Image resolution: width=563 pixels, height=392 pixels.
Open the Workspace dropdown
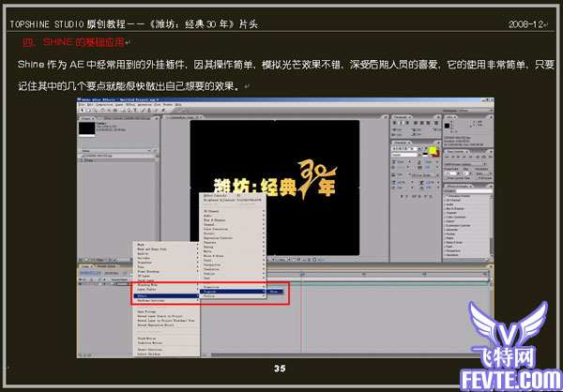click(x=475, y=111)
